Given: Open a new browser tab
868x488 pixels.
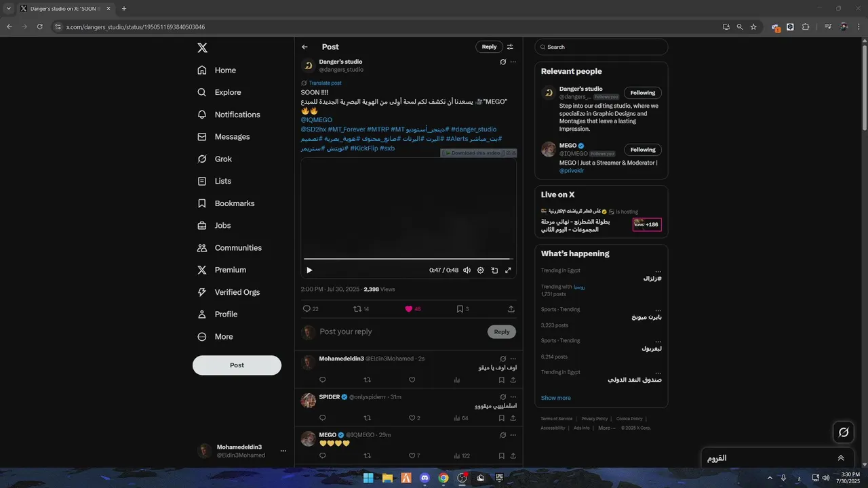Looking at the screenshot, I should (x=123, y=9).
